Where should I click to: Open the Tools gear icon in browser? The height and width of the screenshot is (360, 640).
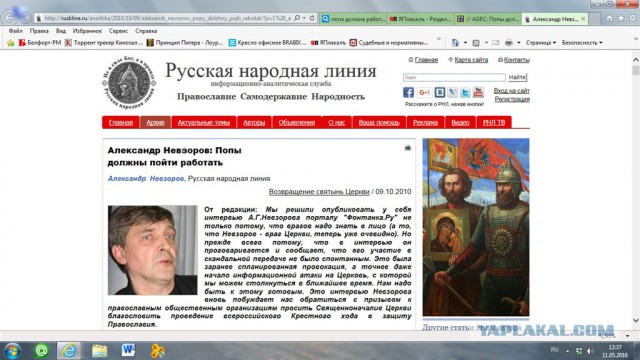(x=633, y=18)
